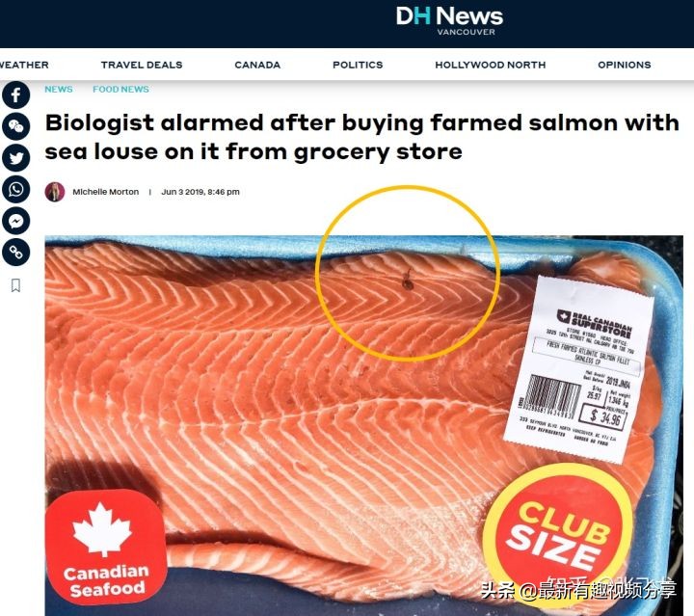
Task: Open the Politics section
Action: 358,65
